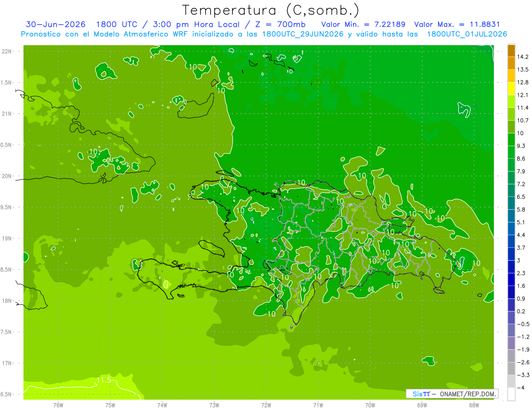Click the "71W" longitude label
Image resolution: width=532 pixels, height=411 pixels.
point(318,405)
